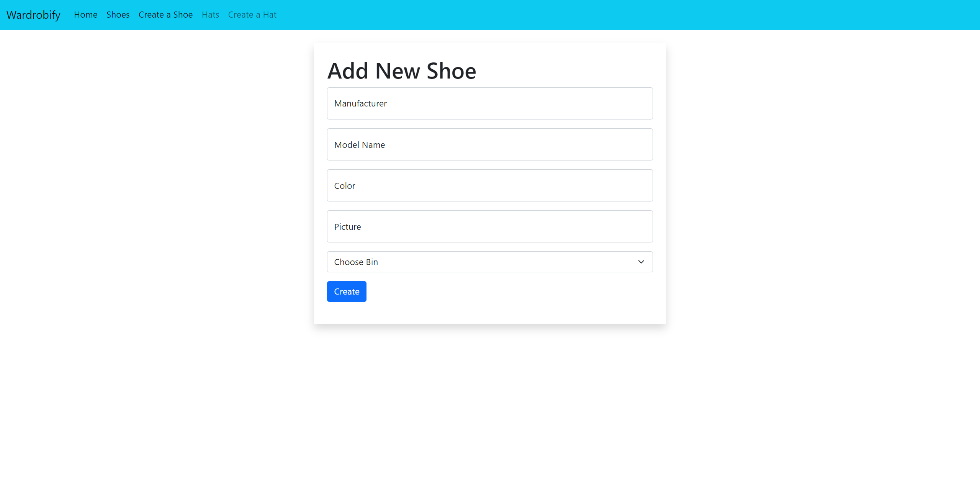Click the Wardrobify brand link
The image size is (980, 488).
33,15
